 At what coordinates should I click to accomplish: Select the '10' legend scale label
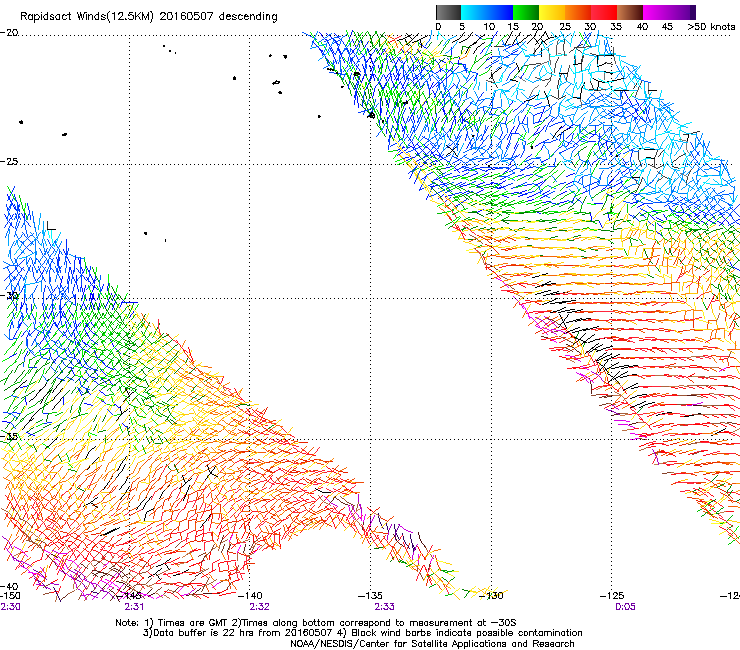point(489,26)
